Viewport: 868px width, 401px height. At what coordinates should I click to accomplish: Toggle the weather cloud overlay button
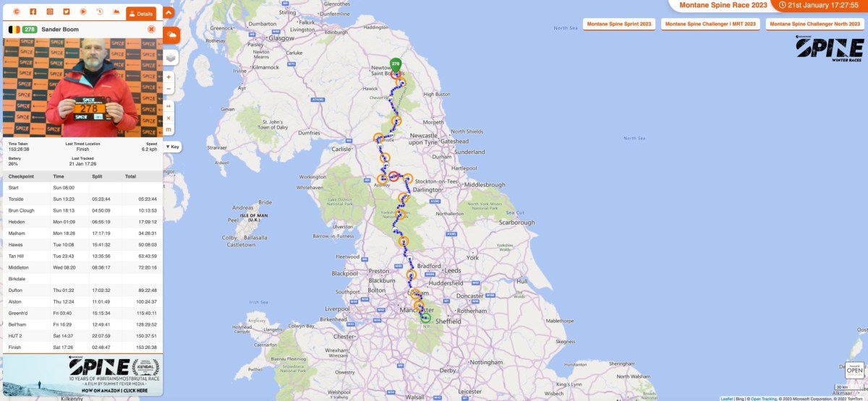[x=172, y=34]
